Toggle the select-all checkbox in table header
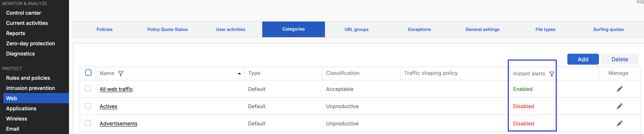Screen dimensions: 644x134 (x=88, y=73)
